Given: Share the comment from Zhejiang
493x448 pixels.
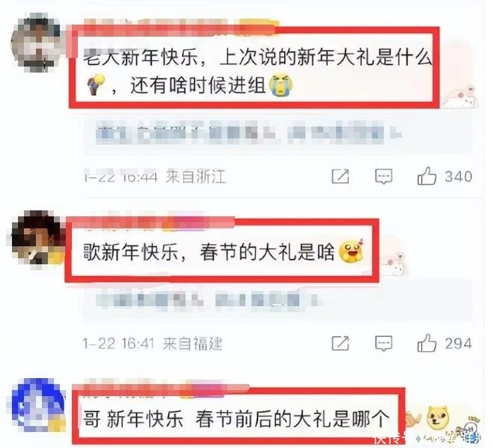Looking at the screenshot, I should pos(340,176).
